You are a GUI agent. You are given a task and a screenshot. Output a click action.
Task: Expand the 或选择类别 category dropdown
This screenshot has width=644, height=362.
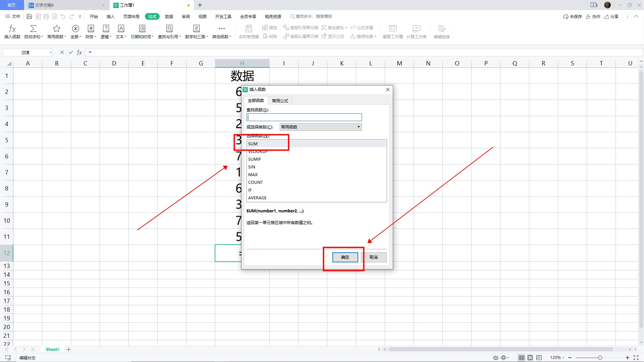(x=358, y=127)
